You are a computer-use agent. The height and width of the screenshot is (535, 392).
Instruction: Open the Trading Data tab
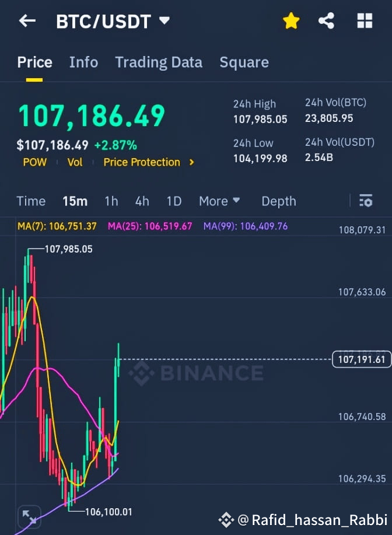click(159, 62)
